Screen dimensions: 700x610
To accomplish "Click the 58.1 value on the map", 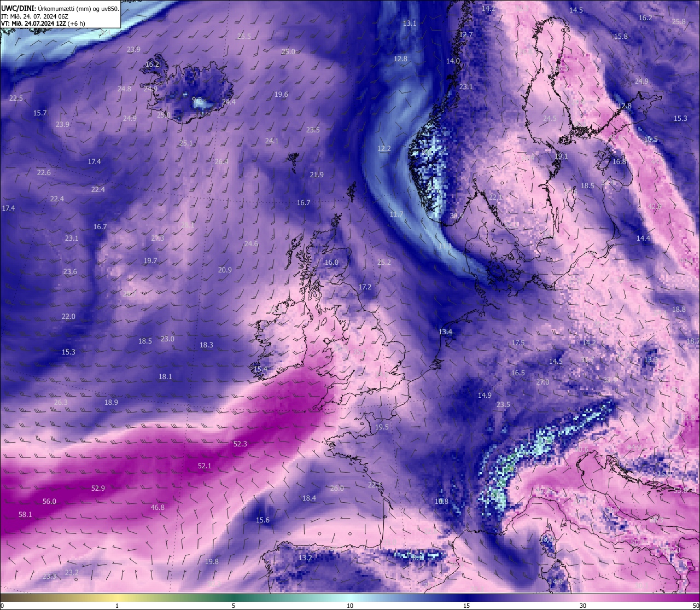I will pos(25,515).
